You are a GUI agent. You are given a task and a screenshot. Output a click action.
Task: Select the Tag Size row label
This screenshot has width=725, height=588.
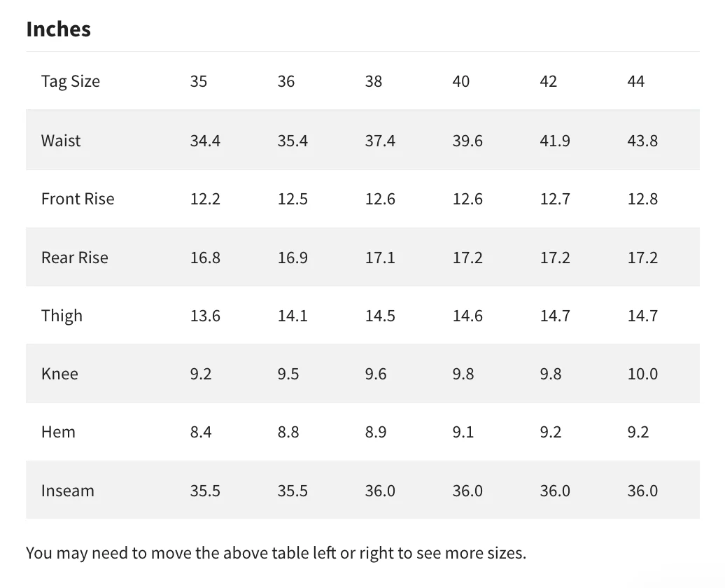[x=70, y=81]
